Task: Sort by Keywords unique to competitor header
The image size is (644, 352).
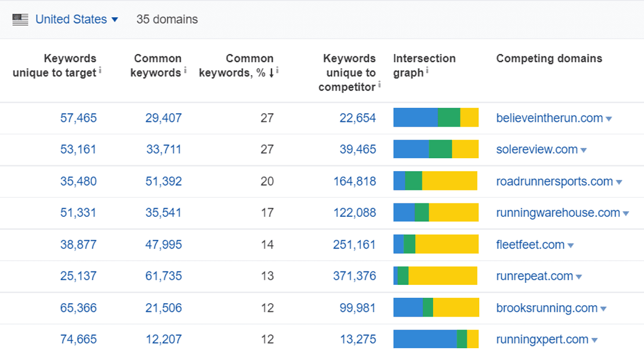Action: 347,72
